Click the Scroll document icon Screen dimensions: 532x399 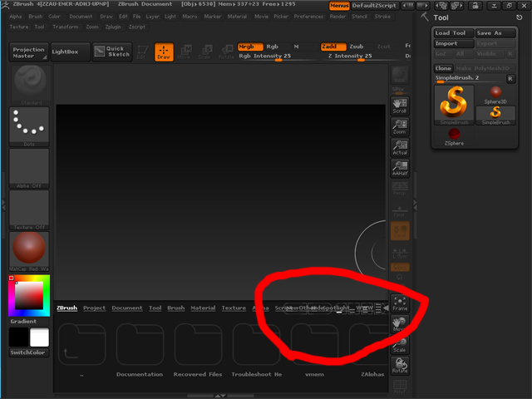point(400,106)
